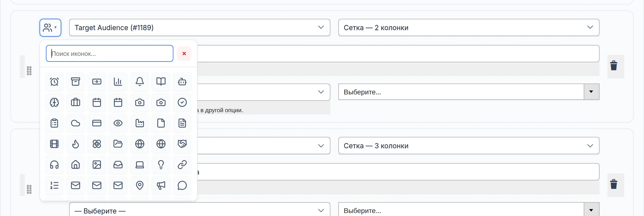The height and width of the screenshot is (216, 644).
Task: Pick the credit card icon
Action: [x=97, y=123]
